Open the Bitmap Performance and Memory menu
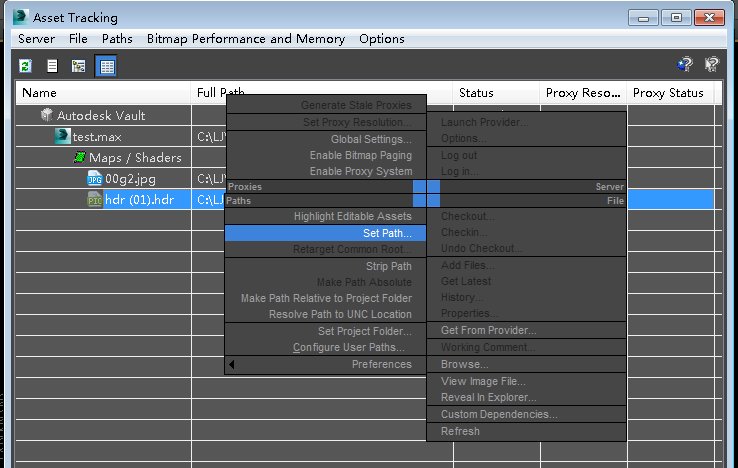This screenshot has width=738, height=468. pyautogui.click(x=246, y=39)
